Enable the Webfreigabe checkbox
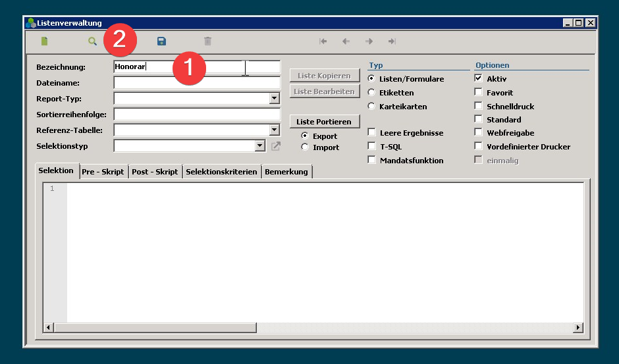Image resolution: width=619 pixels, height=364 pixels. (478, 132)
